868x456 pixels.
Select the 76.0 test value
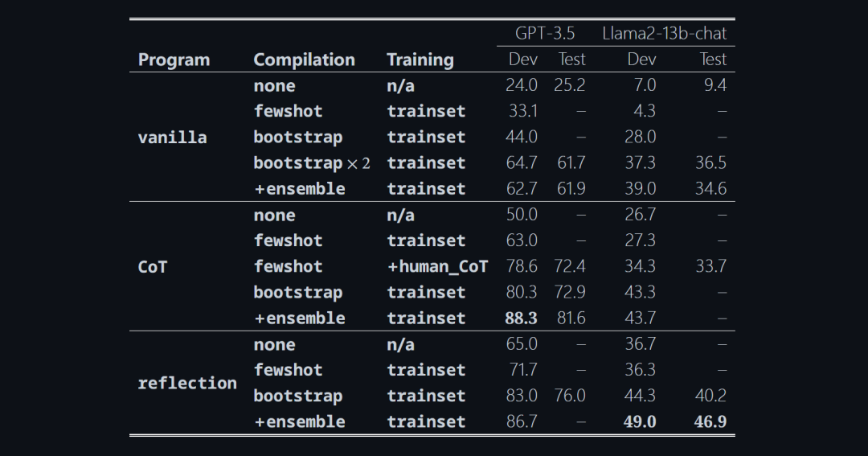pos(571,396)
